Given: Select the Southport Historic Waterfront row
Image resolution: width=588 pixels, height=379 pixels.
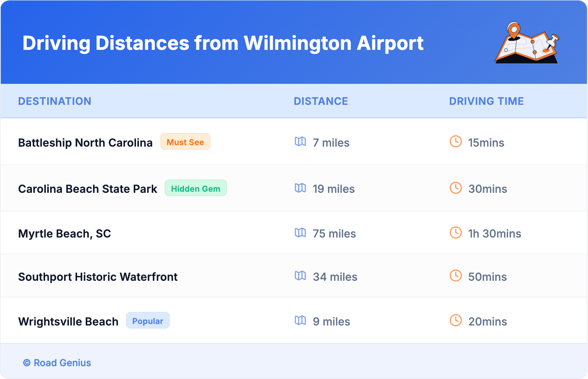Looking at the screenshot, I should point(98,277).
